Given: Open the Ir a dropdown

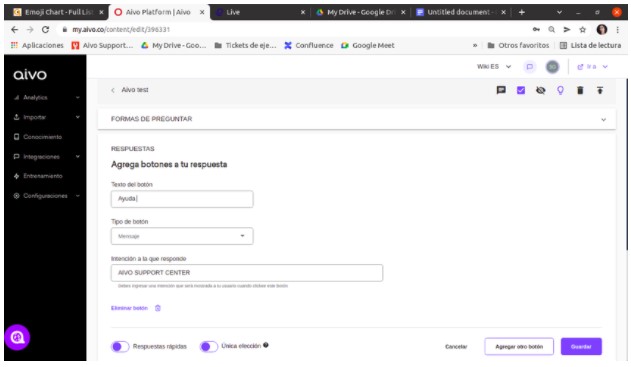Looking at the screenshot, I should 592,67.
